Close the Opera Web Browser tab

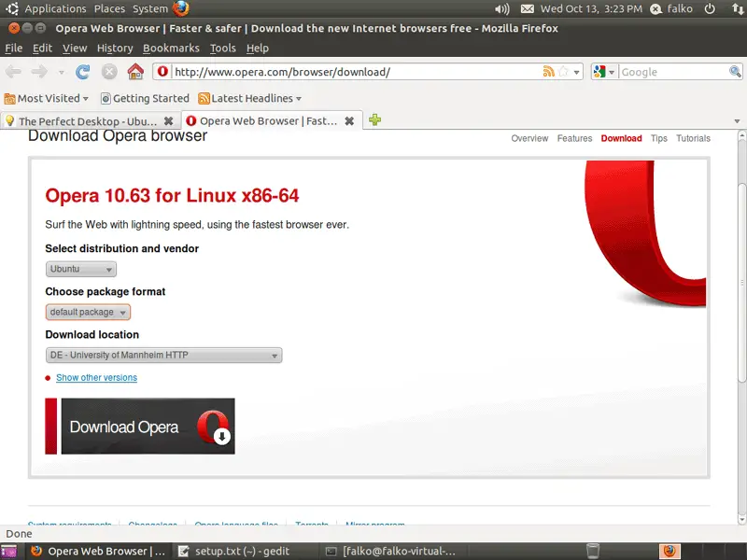point(349,121)
